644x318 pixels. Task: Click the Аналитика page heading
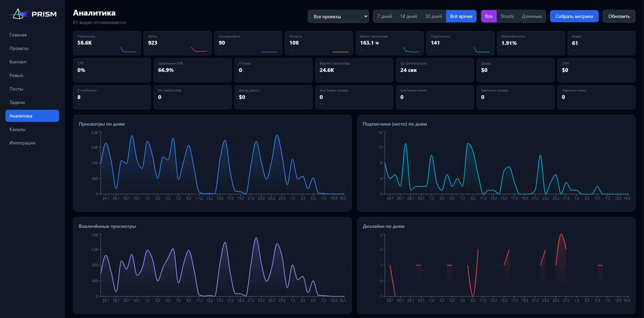[94, 13]
